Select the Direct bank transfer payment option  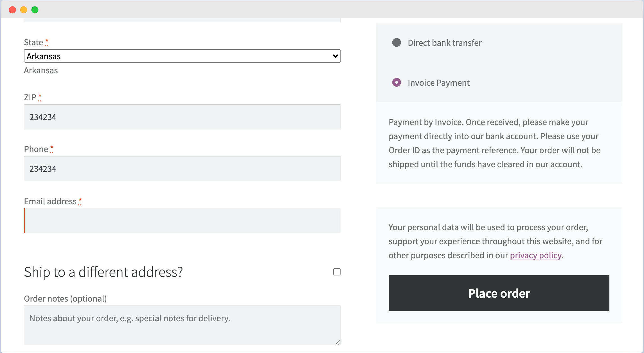click(397, 43)
